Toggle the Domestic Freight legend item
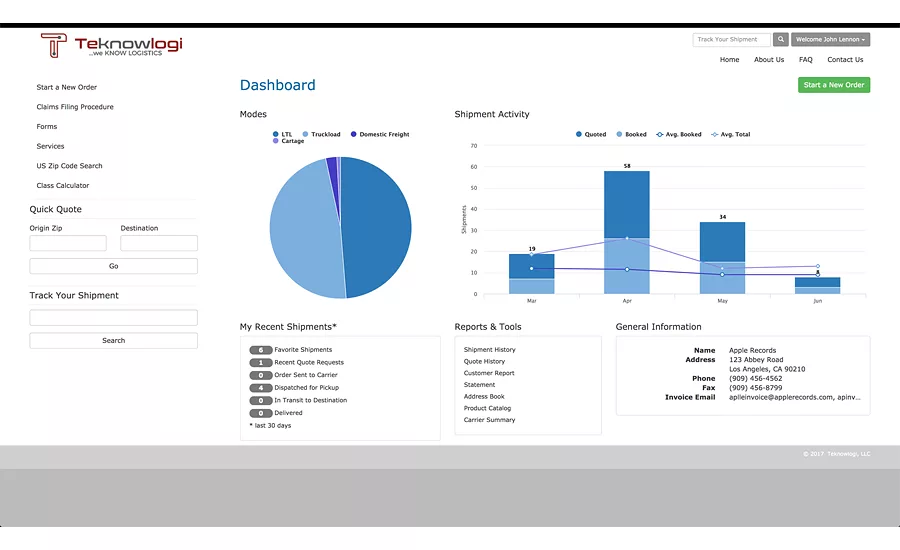900x550 pixels. tap(380, 134)
